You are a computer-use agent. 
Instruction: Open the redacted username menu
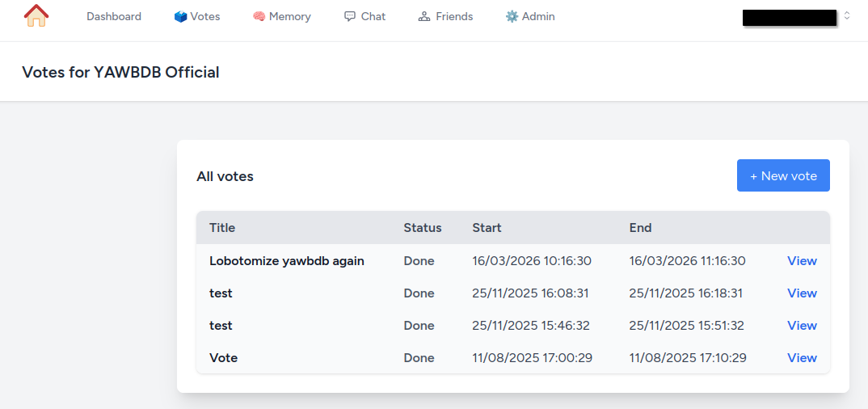point(790,18)
